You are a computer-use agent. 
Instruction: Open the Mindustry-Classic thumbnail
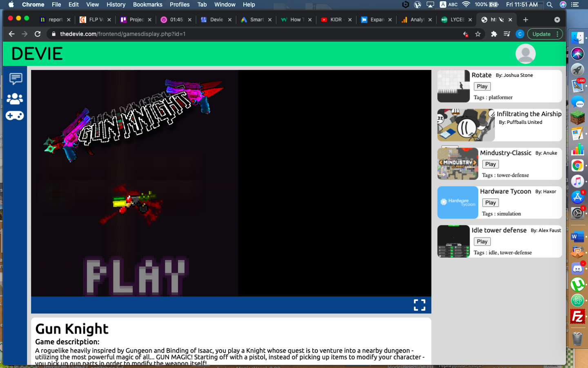(x=458, y=164)
